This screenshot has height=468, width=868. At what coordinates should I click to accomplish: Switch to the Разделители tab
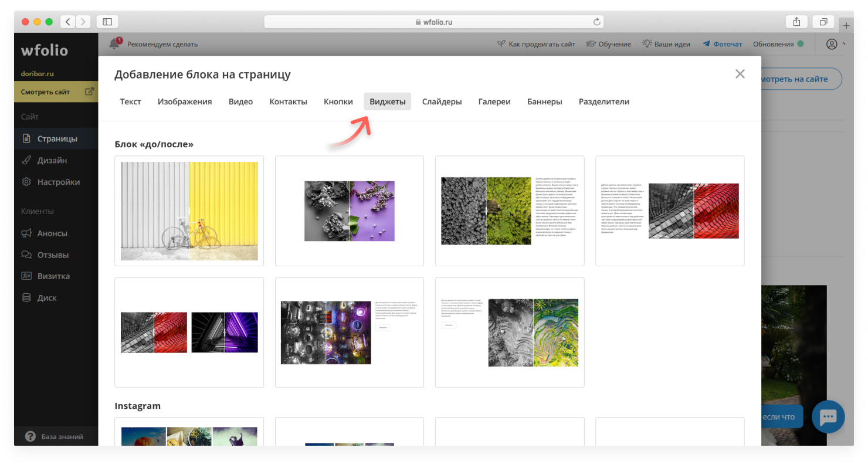coord(604,101)
